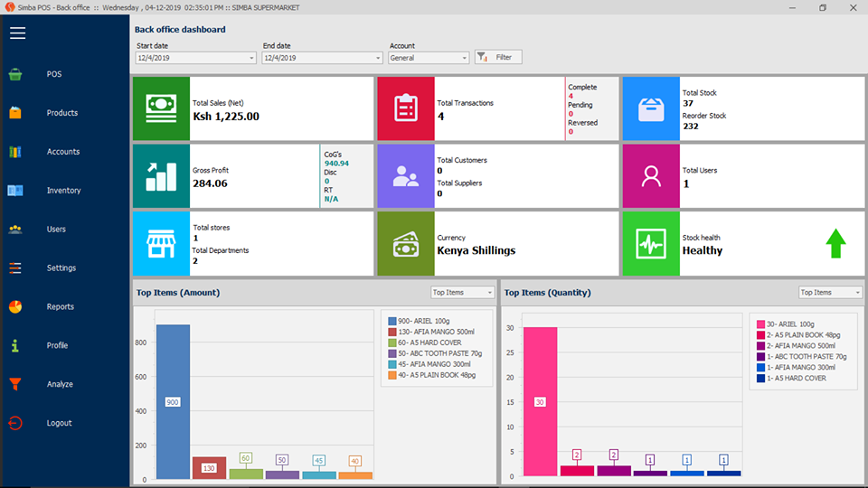Click the ARIEL 100g blue legend swatch
This screenshot has height=488, width=868.
pyautogui.click(x=392, y=321)
